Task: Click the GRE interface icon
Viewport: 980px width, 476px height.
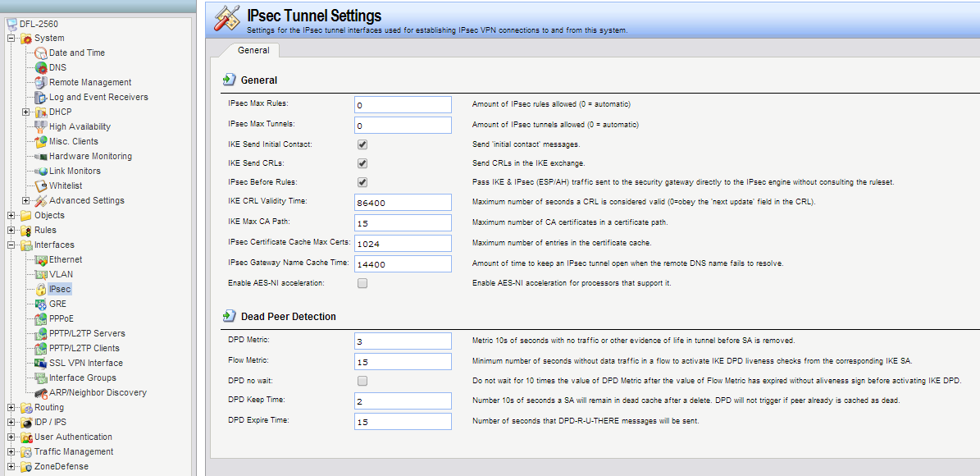Action: coord(41,304)
